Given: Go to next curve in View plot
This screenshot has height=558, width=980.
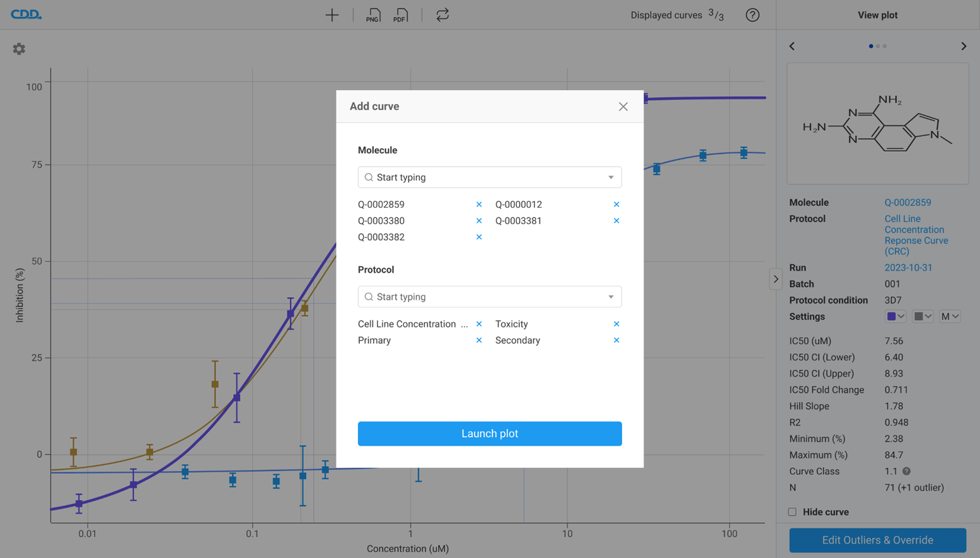Looking at the screenshot, I should pyautogui.click(x=964, y=46).
